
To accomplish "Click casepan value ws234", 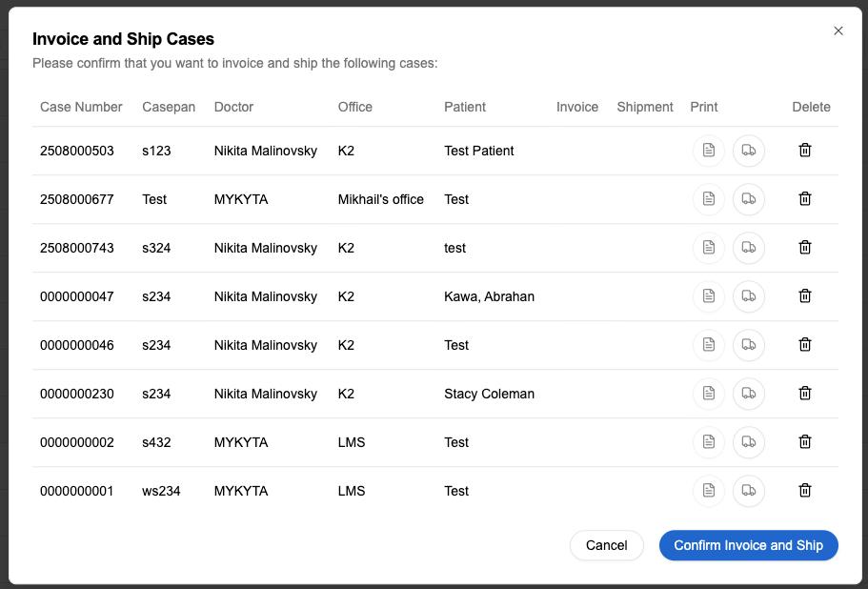I will 161,491.
